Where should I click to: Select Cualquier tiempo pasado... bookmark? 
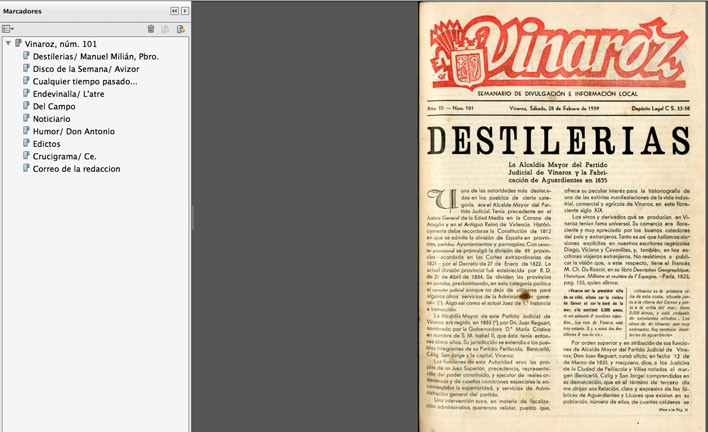pos(84,81)
